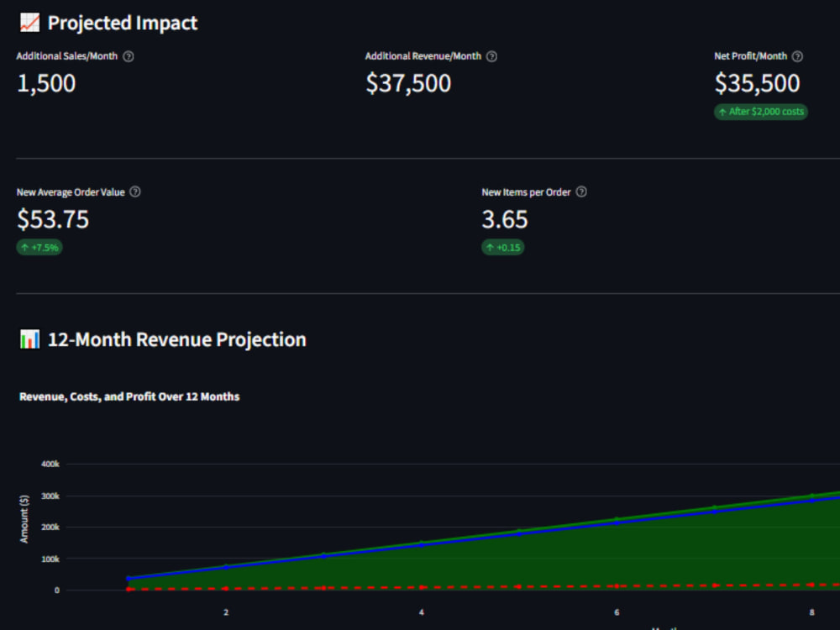Viewport: 840px width, 630px height.
Task: Click help icon next to Additional Sales/Month
Action: click(128, 56)
